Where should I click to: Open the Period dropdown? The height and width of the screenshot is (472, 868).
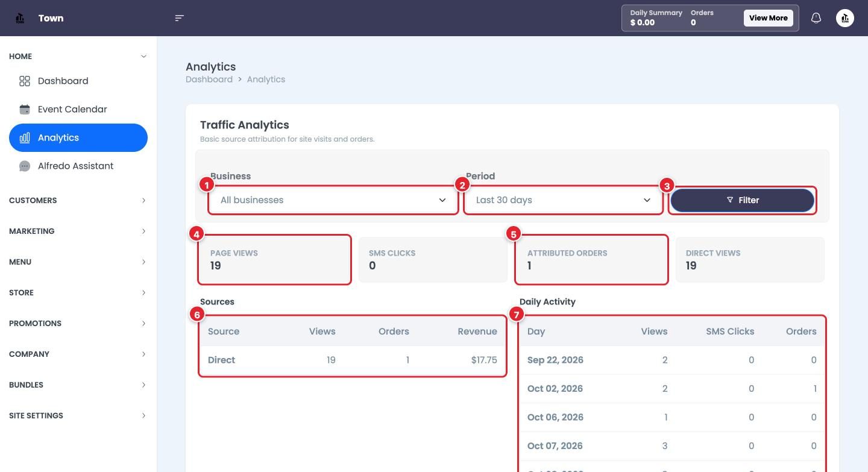[x=563, y=200]
